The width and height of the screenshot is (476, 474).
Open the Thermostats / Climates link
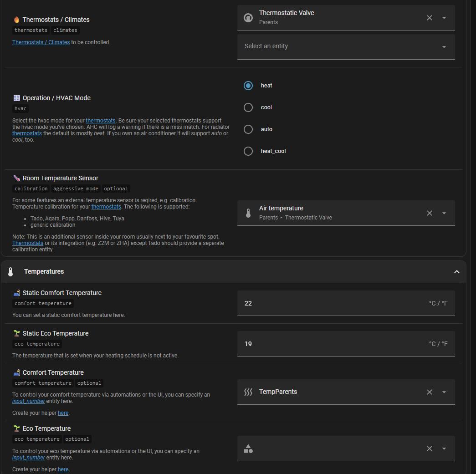[41, 42]
